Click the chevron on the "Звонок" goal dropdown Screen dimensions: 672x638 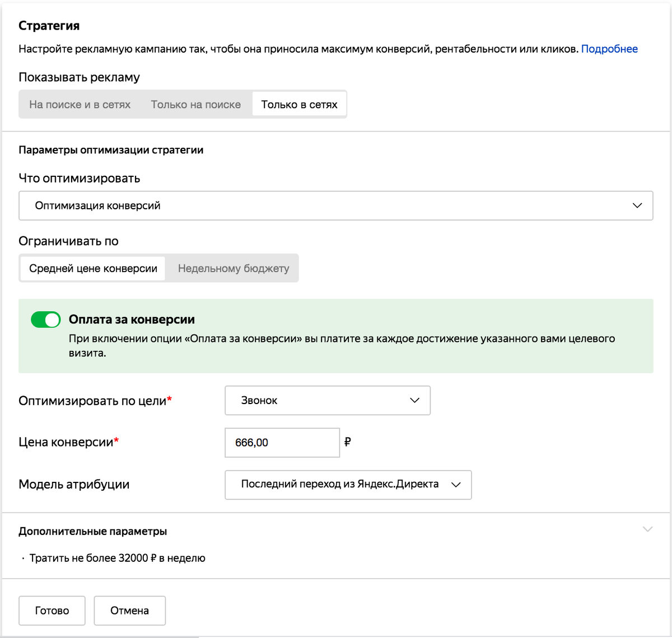414,400
